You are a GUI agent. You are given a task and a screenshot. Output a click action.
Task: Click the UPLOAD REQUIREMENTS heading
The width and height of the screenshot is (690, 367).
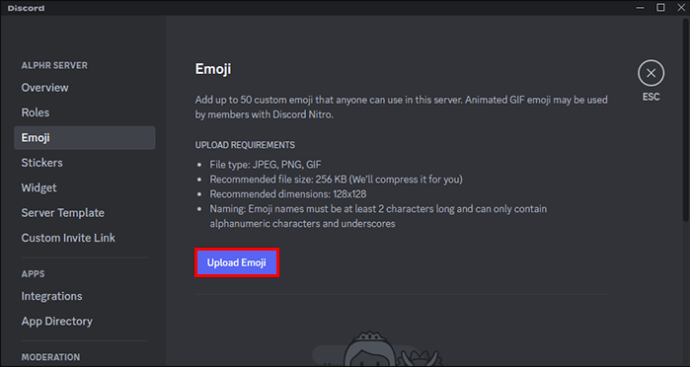245,145
